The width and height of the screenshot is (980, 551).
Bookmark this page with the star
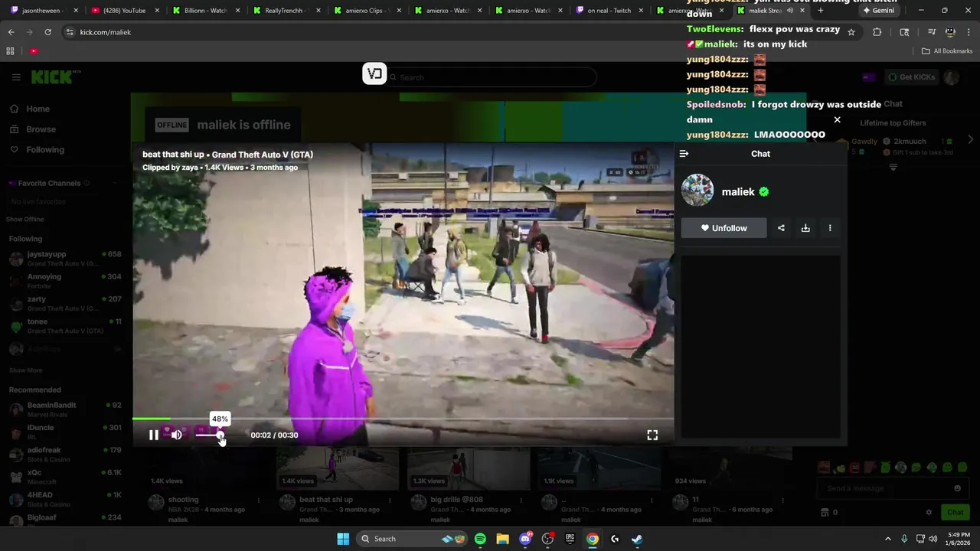click(851, 32)
